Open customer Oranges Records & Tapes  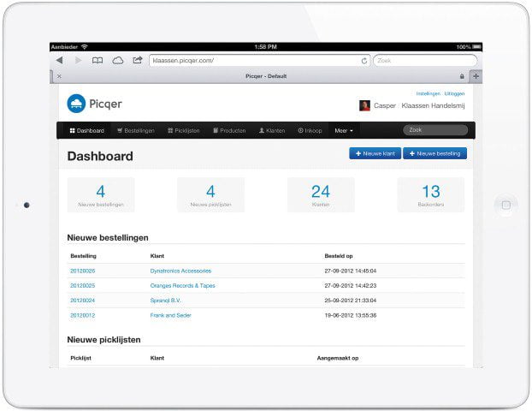tap(182, 286)
